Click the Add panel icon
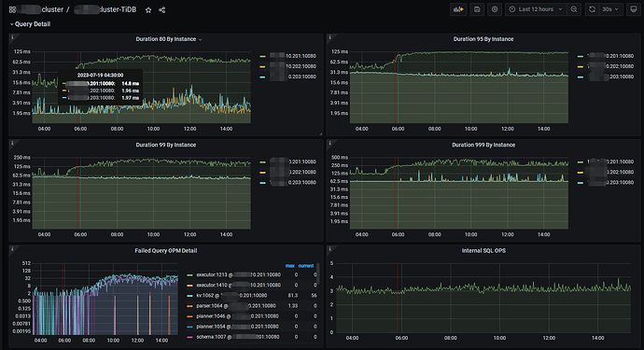The height and width of the screenshot is (350, 644). [x=458, y=9]
